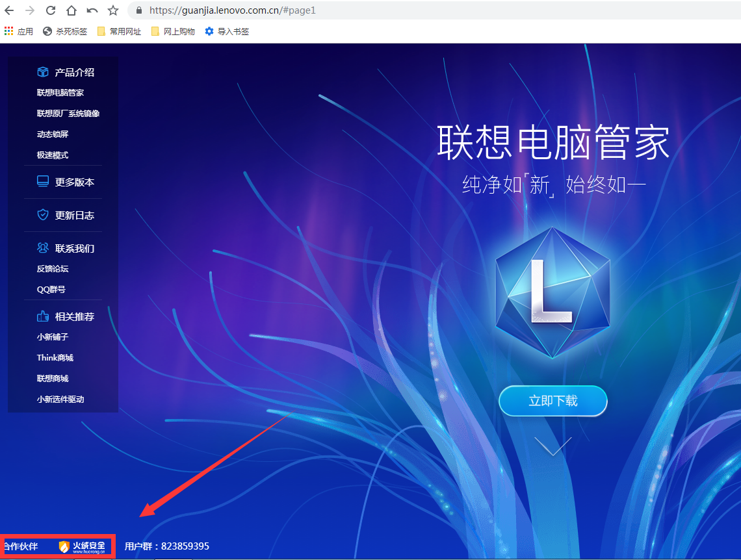Click the browser back arrow
741x560 pixels.
9,10
